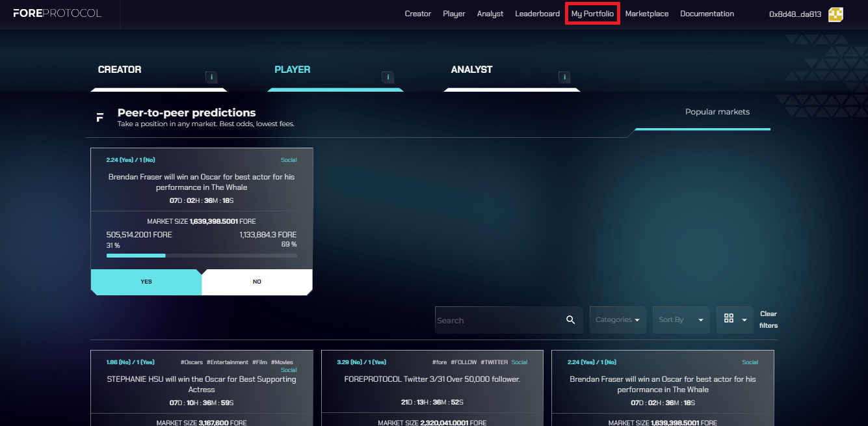The width and height of the screenshot is (868, 426).
Task: Open the view layout dropdown arrow
Action: point(744,320)
